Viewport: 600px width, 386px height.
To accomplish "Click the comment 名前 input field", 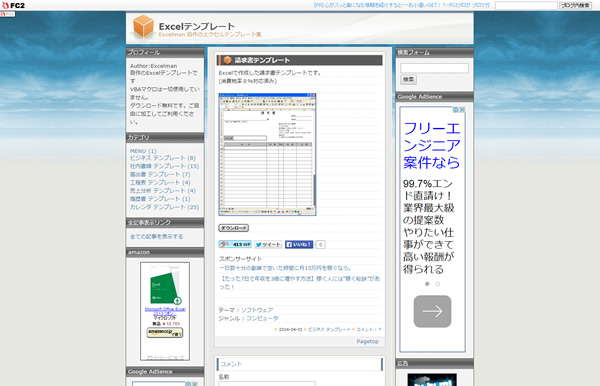I will tap(267, 383).
